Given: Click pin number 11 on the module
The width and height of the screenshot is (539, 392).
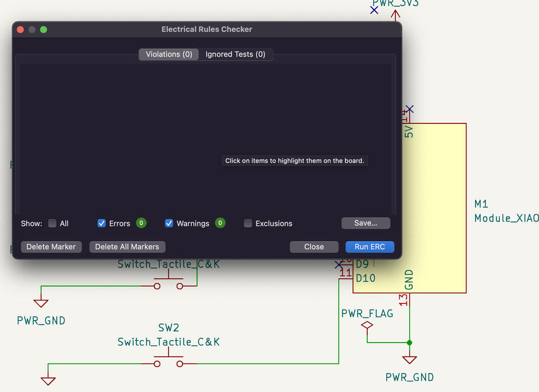Looking at the screenshot, I should coord(345,273).
